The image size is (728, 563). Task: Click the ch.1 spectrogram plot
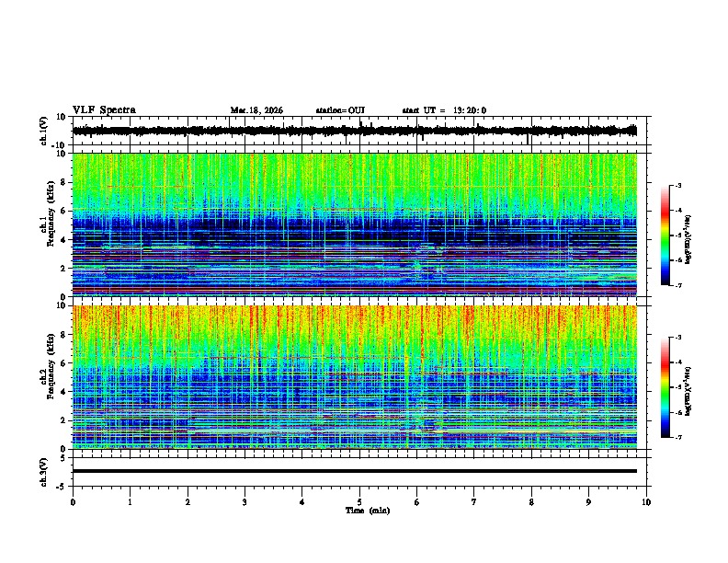click(x=355, y=224)
